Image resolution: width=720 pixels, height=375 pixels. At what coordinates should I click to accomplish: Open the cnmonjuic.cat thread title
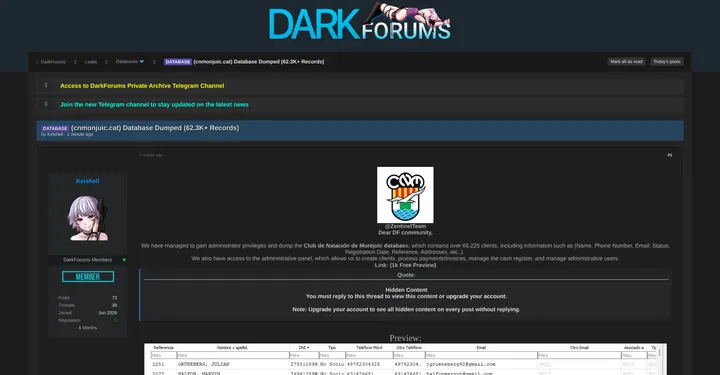(x=155, y=128)
